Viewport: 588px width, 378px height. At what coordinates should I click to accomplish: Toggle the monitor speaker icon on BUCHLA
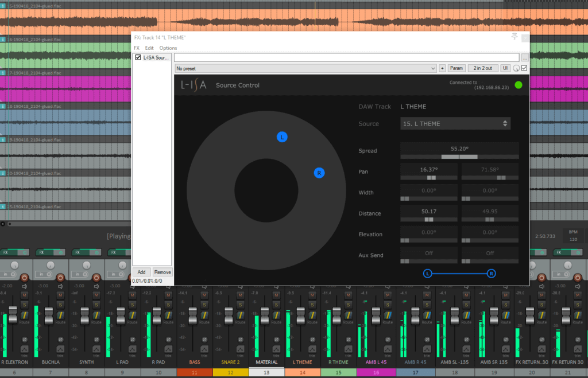click(x=60, y=286)
